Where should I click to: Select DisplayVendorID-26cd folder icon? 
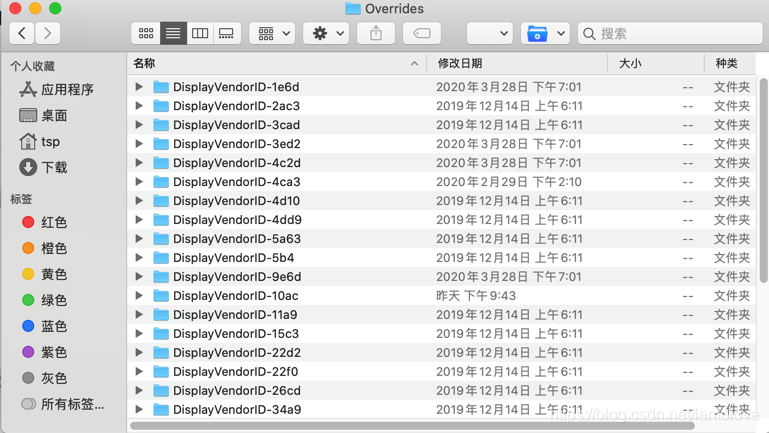(x=161, y=391)
